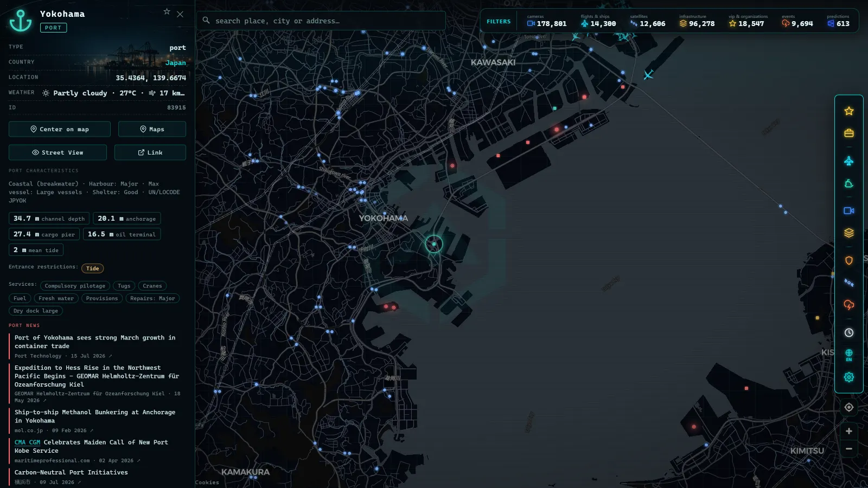
Task: Toggle the infrastructure filter 96,278
Action: click(697, 21)
